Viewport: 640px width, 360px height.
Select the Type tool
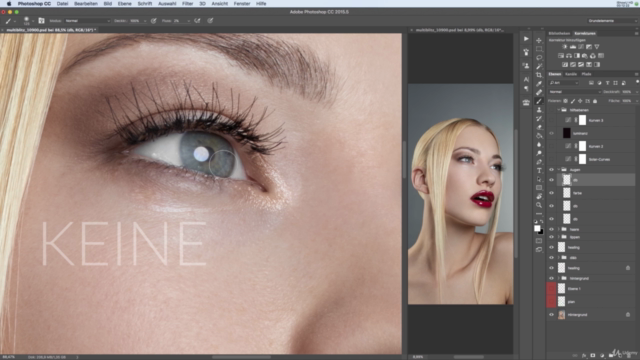point(539,171)
